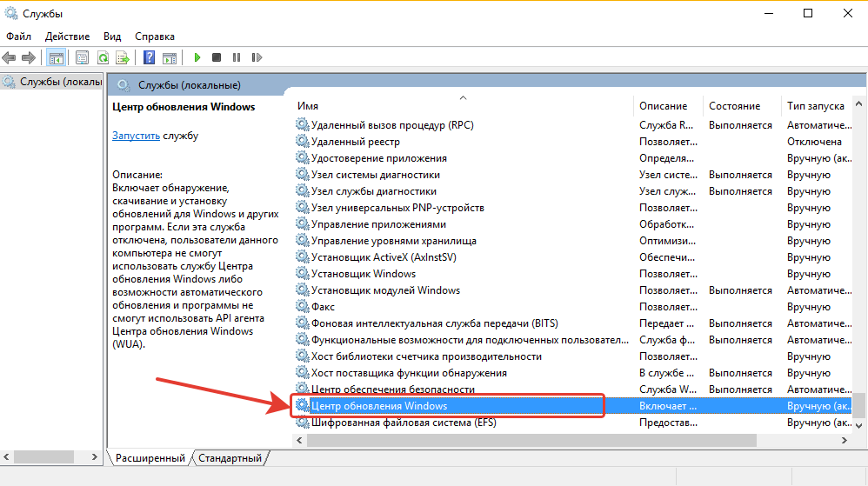
Task: Click the gear icon of Установщик модулей Windows
Action: pos(302,290)
